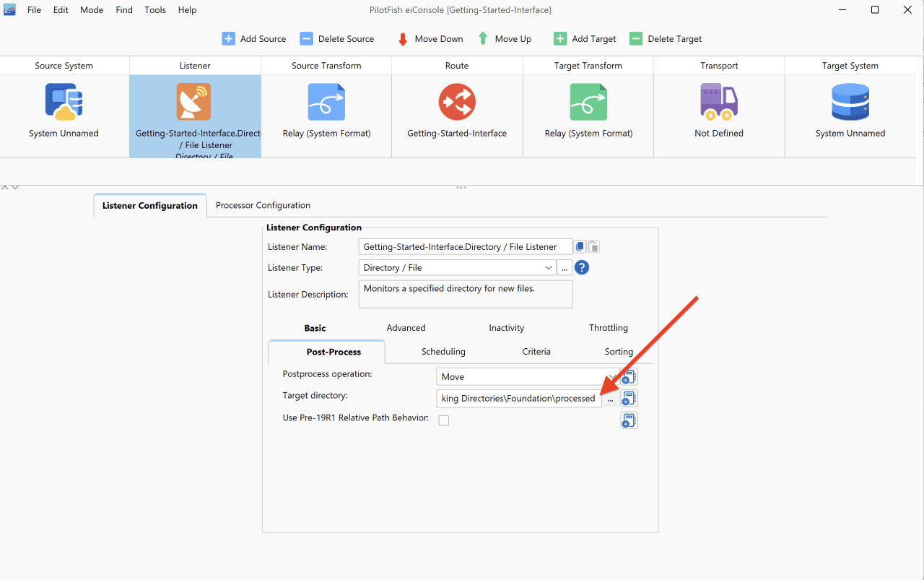This screenshot has height=580, width=924.
Task: Open the Mode menu
Action: 92,10
